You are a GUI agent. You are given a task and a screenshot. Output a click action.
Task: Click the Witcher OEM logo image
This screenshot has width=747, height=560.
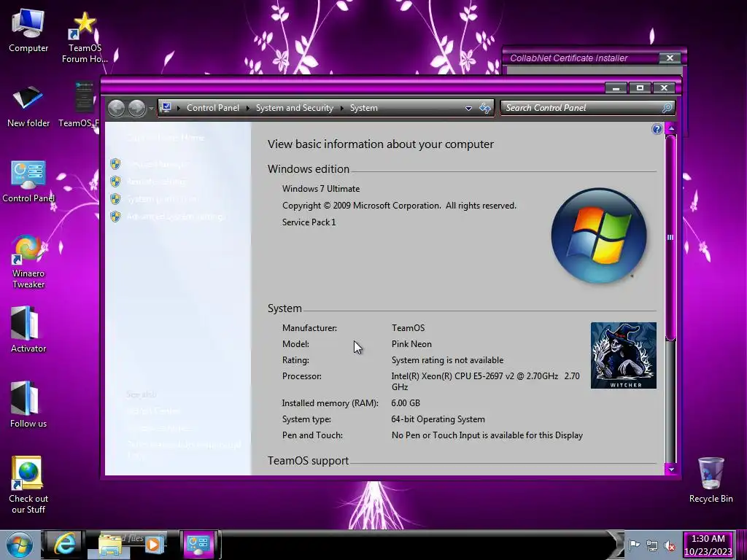point(623,355)
